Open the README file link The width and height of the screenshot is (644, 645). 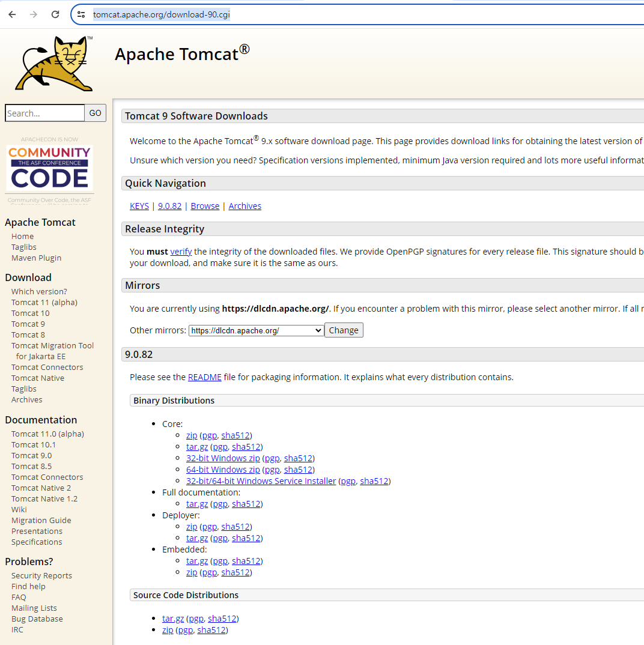[x=204, y=377]
